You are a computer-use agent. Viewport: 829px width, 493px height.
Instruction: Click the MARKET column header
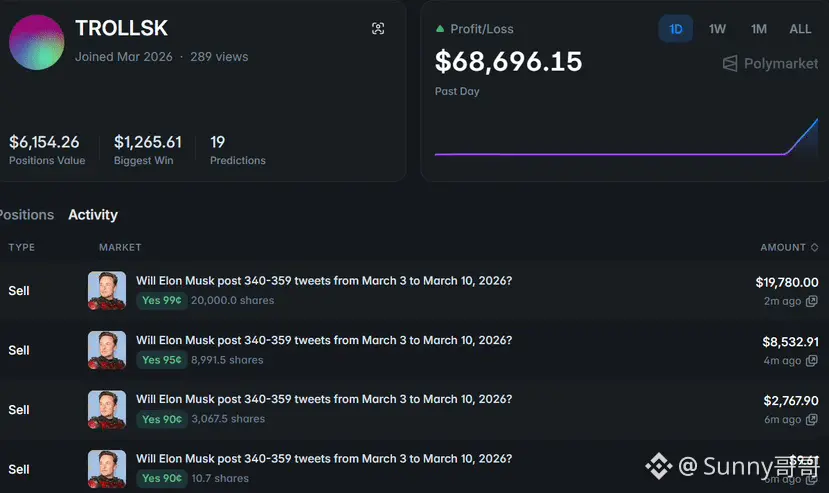pyautogui.click(x=120, y=248)
